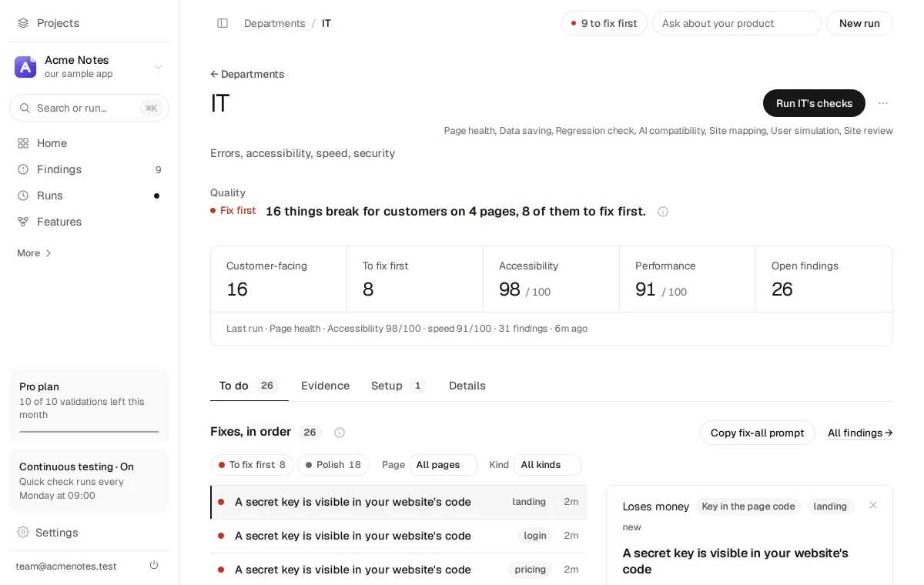Open Settings via the gear icon
Screen dimensions: 924x585
click(23, 533)
